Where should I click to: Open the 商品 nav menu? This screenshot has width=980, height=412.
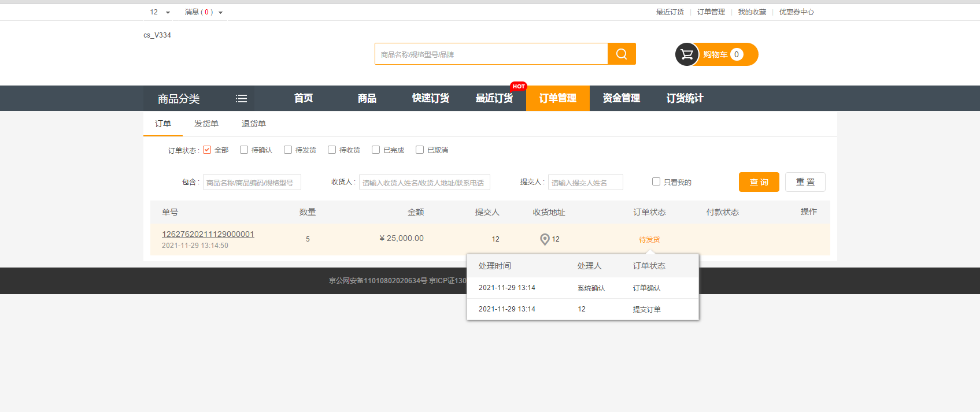click(367, 98)
